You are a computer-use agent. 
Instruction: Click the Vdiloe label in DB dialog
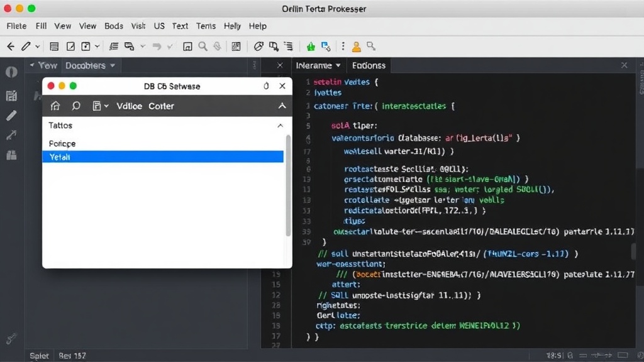(x=129, y=106)
